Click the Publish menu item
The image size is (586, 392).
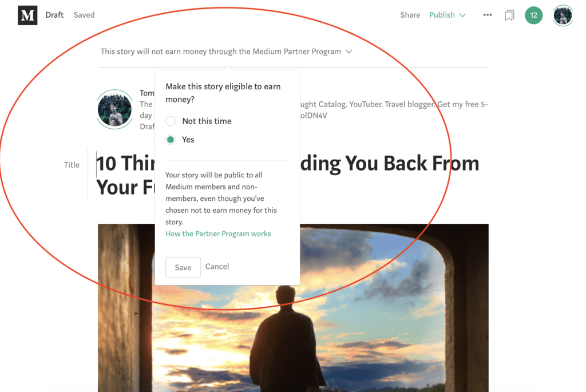442,15
